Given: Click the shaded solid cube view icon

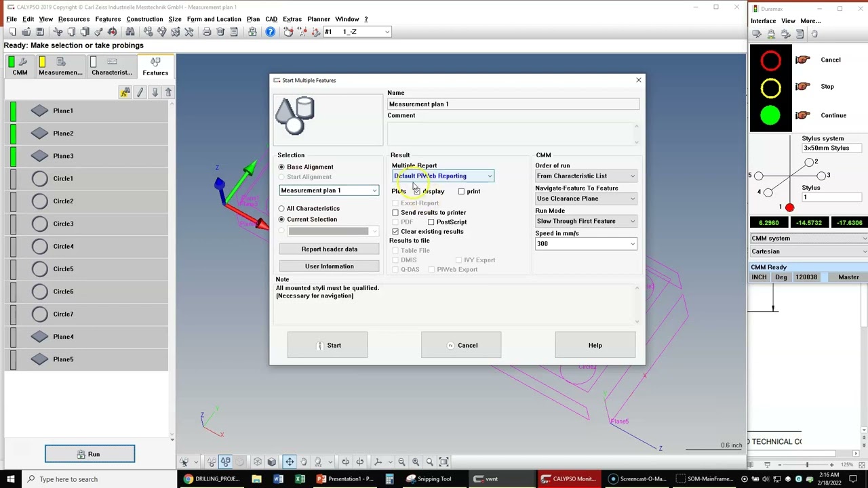Looking at the screenshot, I should point(272,462).
